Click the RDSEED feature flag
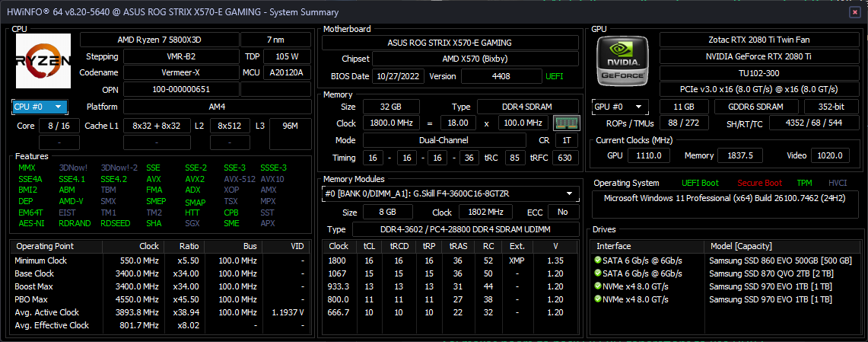This screenshot has height=342, width=868. pos(116,223)
